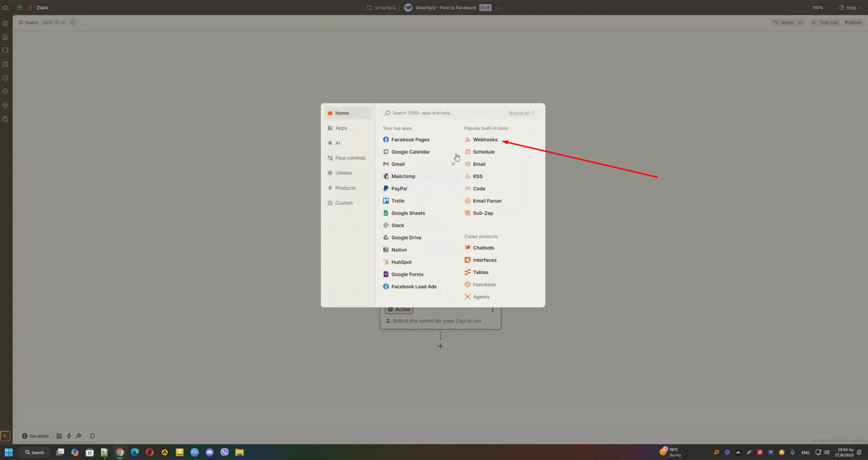Image resolution: width=868 pixels, height=460 pixels.
Task: Open the Windows Start menu
Action: pyautogui.click(x=9, y=452)
